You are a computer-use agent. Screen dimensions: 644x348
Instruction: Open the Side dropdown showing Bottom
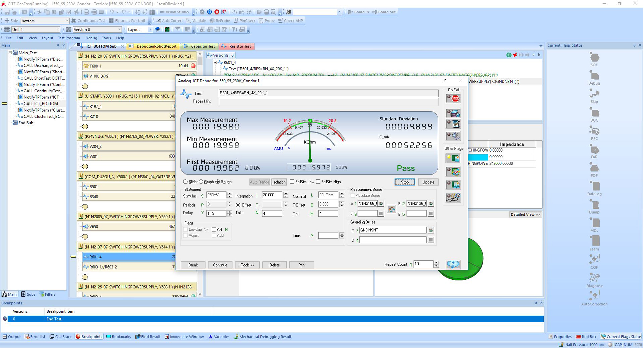click(66, 21)
